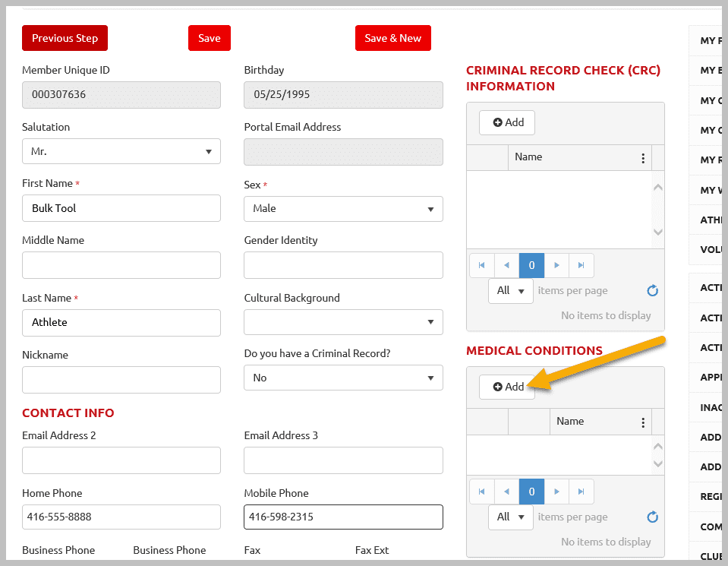Refresh the CRC Information grid
Screen dimensions: 728x566
pyautogui.click(x=652, y=291)
